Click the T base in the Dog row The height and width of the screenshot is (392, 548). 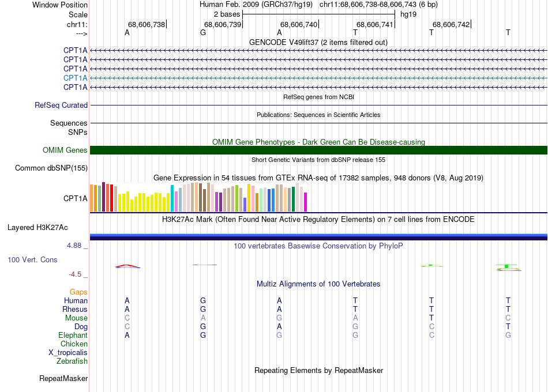click(508, 327)
